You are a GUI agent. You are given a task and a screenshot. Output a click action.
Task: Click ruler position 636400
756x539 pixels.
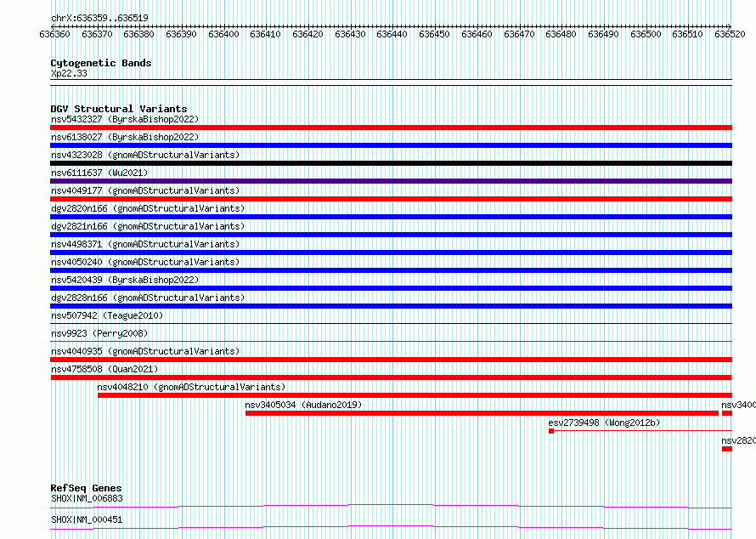(223, 34)
